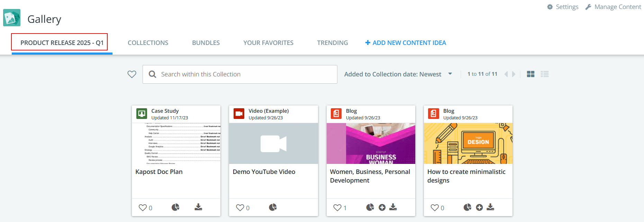Click plus icon on Women, Business card
The height and width of the screenshot is (222, 644).
(382, 207)
